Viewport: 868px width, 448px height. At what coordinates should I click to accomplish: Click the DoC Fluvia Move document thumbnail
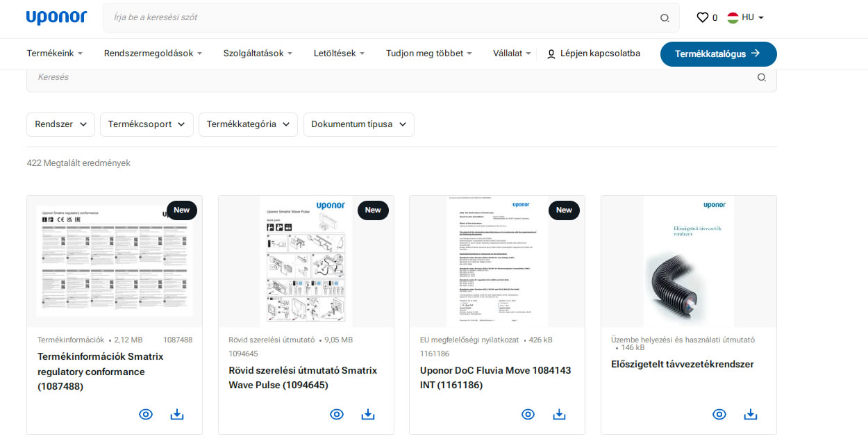tap(497, 261)
